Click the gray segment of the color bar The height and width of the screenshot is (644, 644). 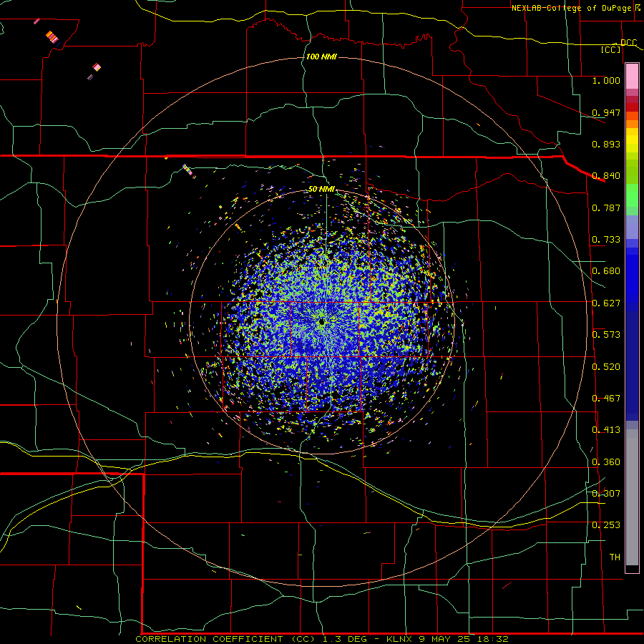632,497
